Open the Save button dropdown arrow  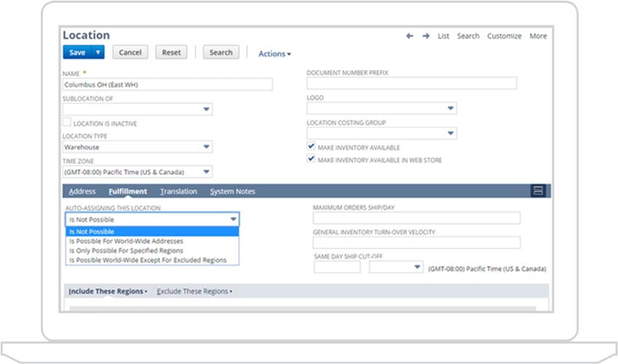(x=98, y=52)
